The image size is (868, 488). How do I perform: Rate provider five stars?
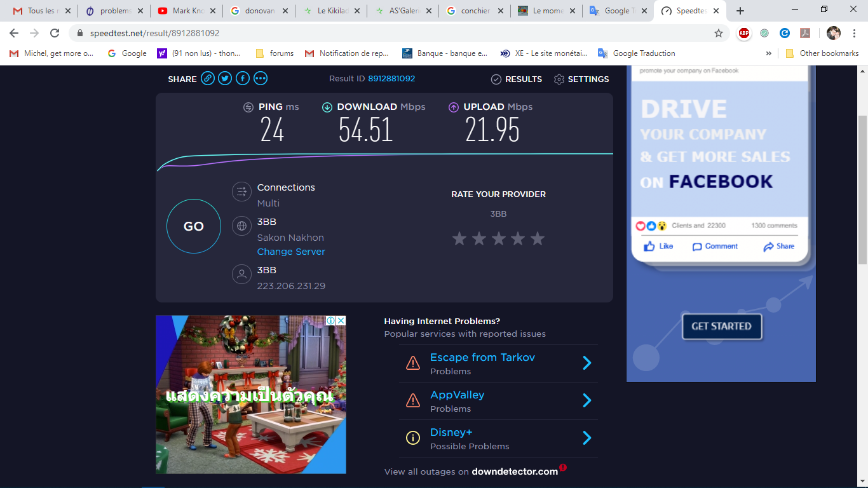pyautogui.click(x=538, y=238)
